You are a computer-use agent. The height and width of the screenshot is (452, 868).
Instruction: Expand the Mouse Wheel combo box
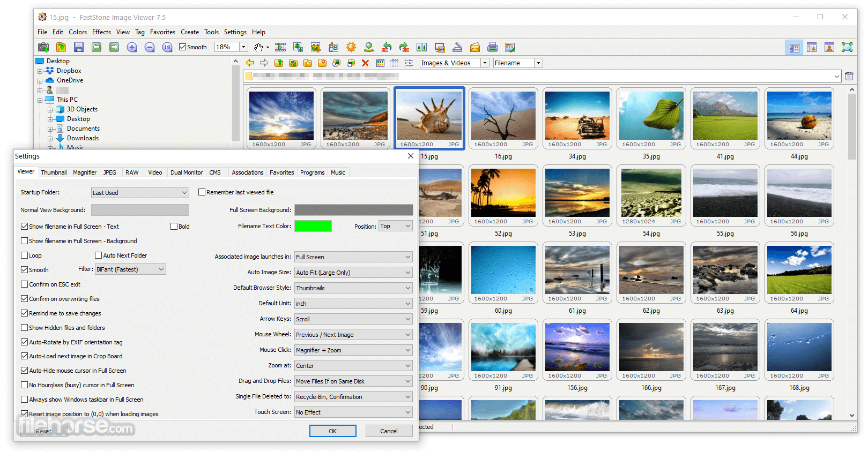coord(353,335)
